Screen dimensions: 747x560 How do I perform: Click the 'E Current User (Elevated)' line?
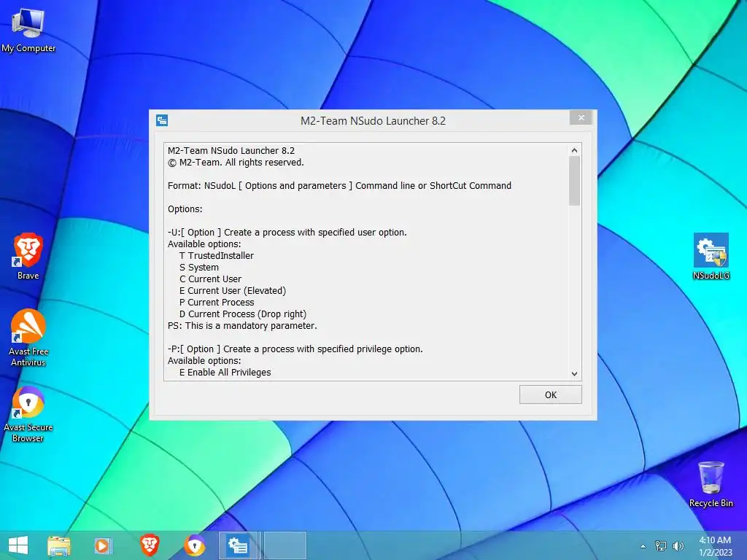[x=233, y=290]
